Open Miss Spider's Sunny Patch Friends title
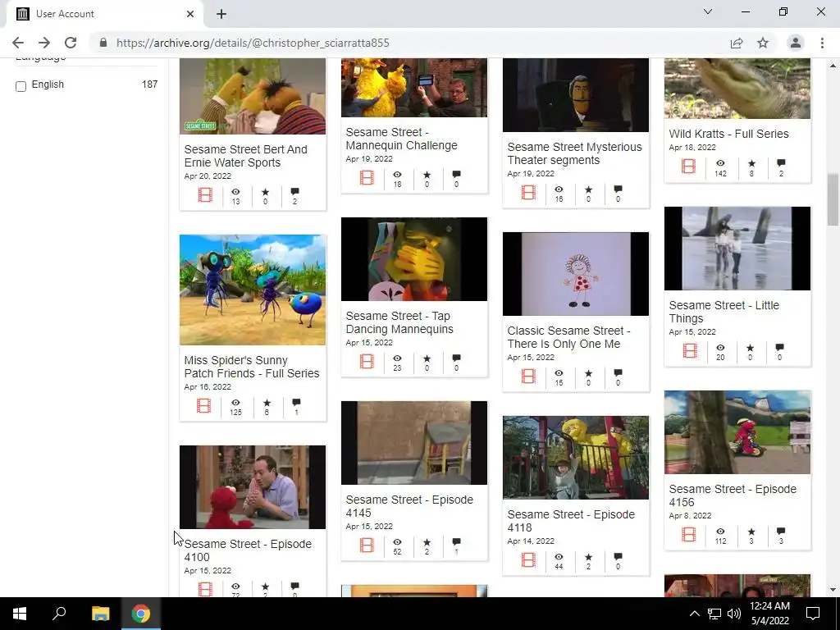The width and height of the screenshot is (840, 630). [x=252, y=367]
